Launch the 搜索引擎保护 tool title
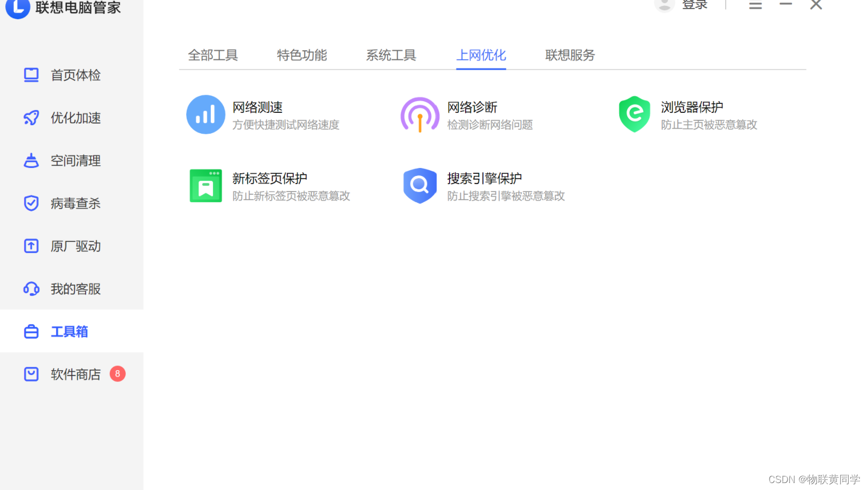Image resolution: width=868 pixels, height=490 pixels. (x=485, y=179)
